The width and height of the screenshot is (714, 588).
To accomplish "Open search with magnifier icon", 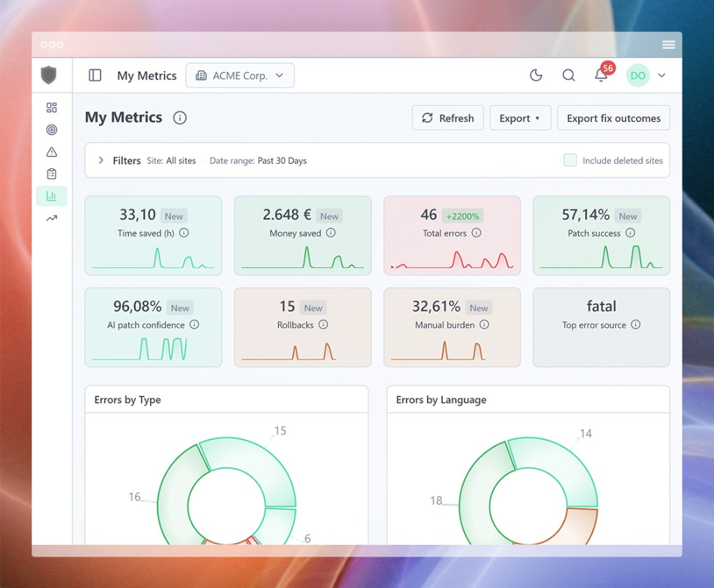I will (568, 75).
